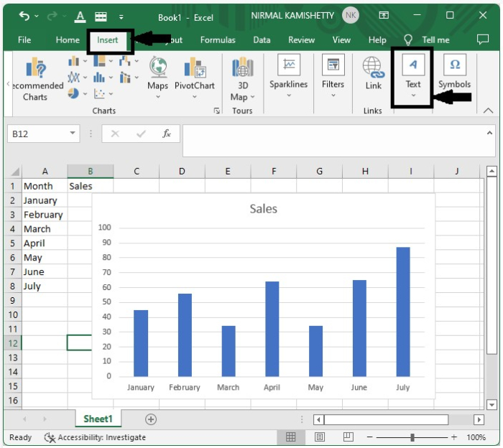
Task: Select Normal view in status bar
Action: (x=291, y=437)
